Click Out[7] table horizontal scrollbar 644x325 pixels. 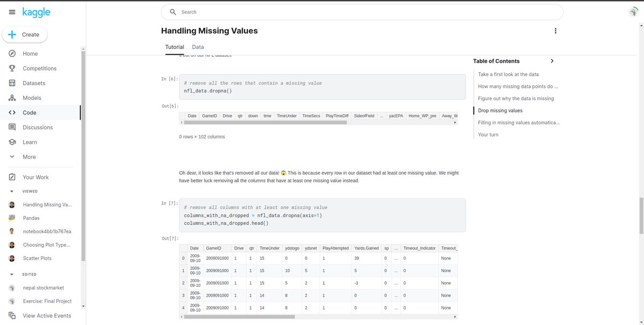coord(239,316)
